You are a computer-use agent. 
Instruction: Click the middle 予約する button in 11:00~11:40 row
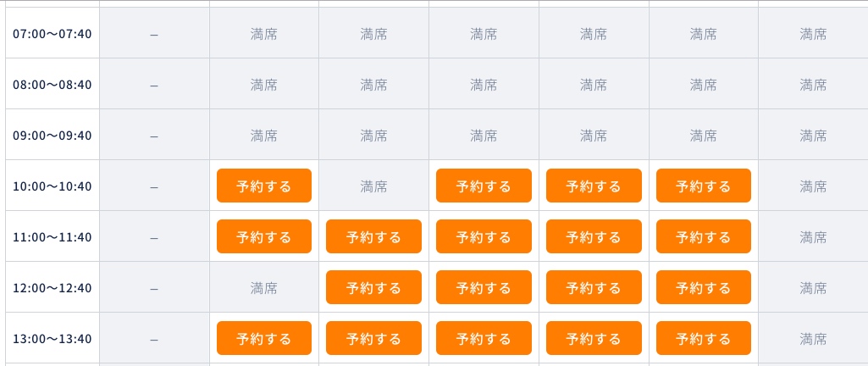click(x=484, y=236)
